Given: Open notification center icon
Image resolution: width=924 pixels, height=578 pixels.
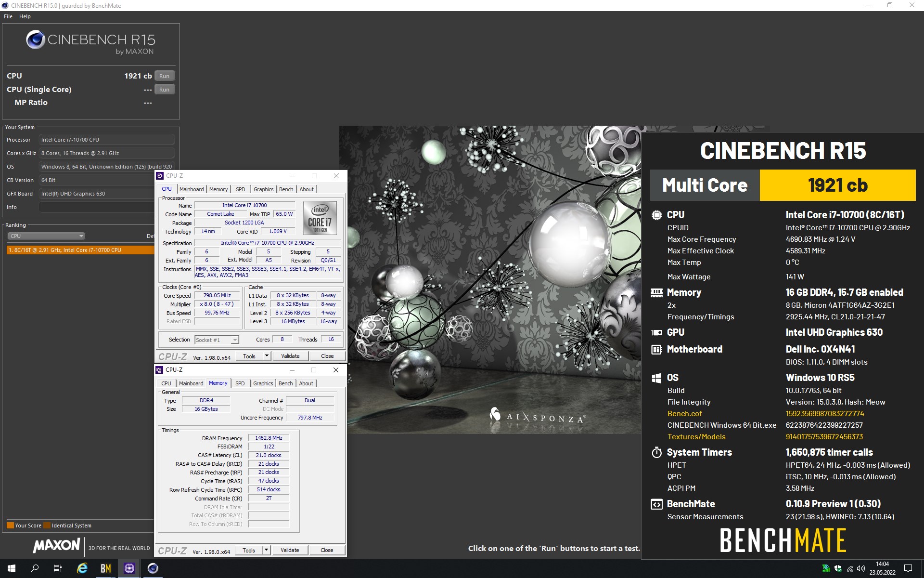Looking at the screenshot, I should [908, 568].
